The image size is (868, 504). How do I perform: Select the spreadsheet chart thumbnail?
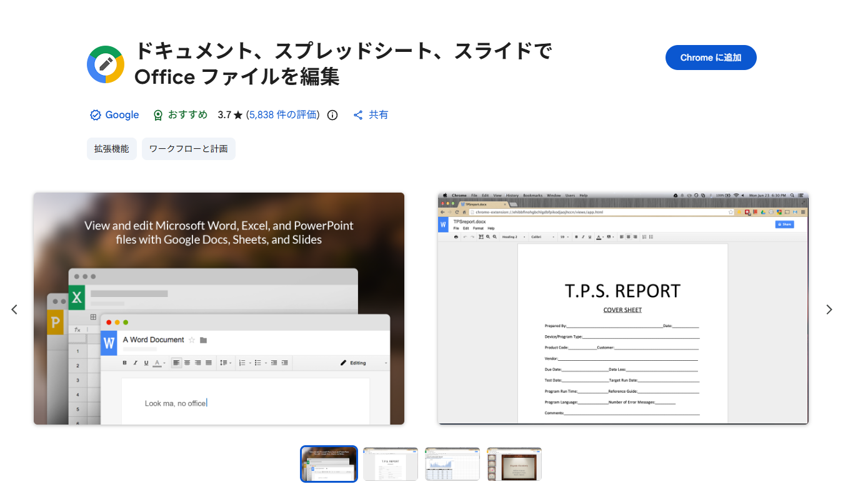[x=452, y=464]
